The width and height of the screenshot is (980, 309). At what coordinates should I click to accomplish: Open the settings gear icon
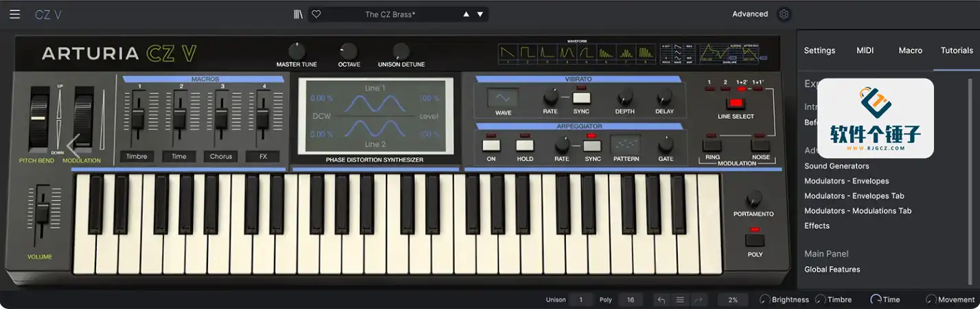(x=784, y=14)
